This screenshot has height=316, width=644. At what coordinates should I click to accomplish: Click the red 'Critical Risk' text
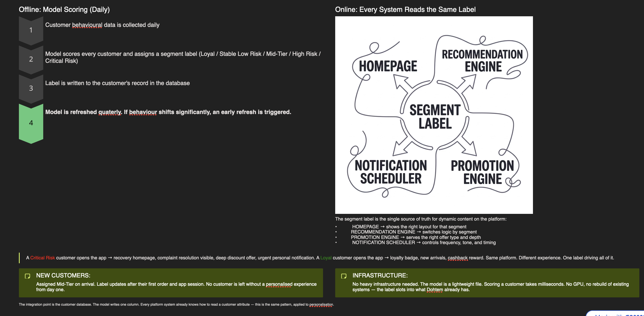click(42, 258)
